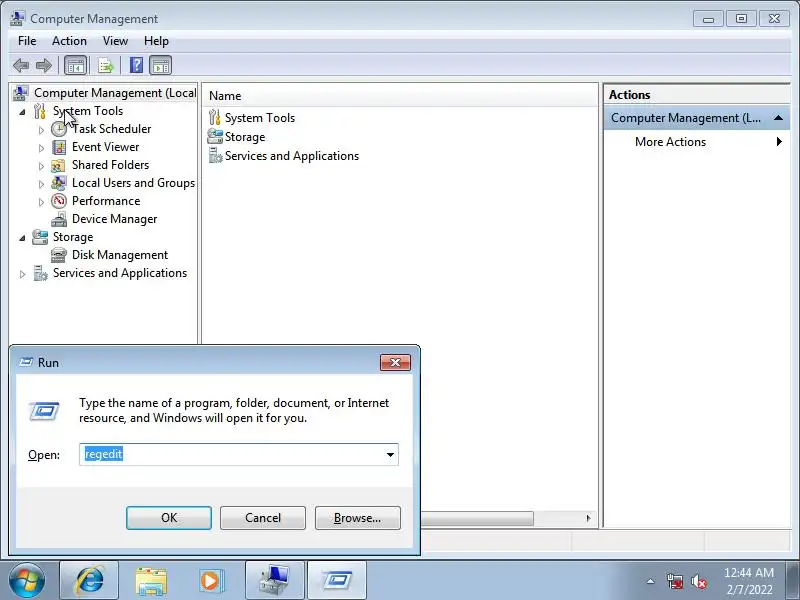Open the File menu

27,41
